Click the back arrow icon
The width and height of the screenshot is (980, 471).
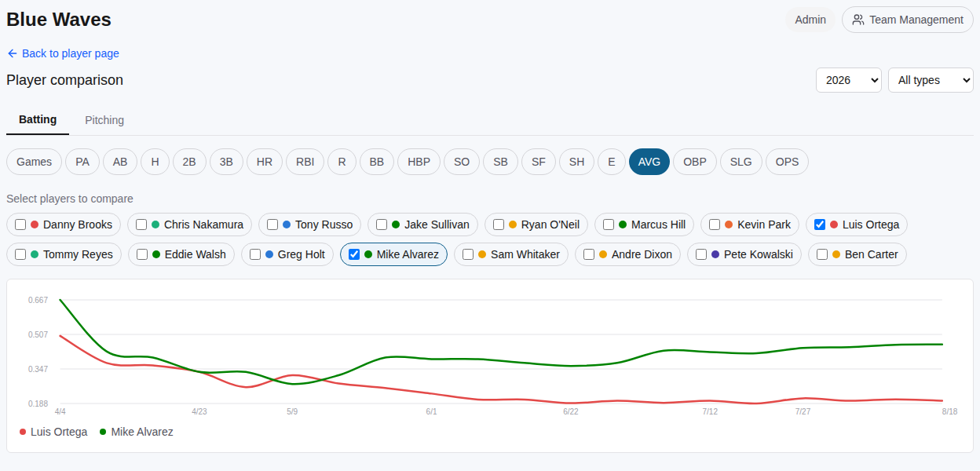click(x=12, y=53)
